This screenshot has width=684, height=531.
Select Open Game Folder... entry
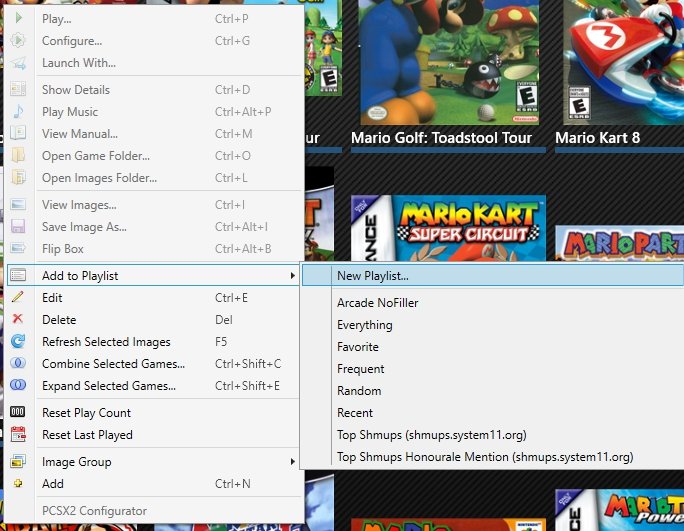(154, 156)
